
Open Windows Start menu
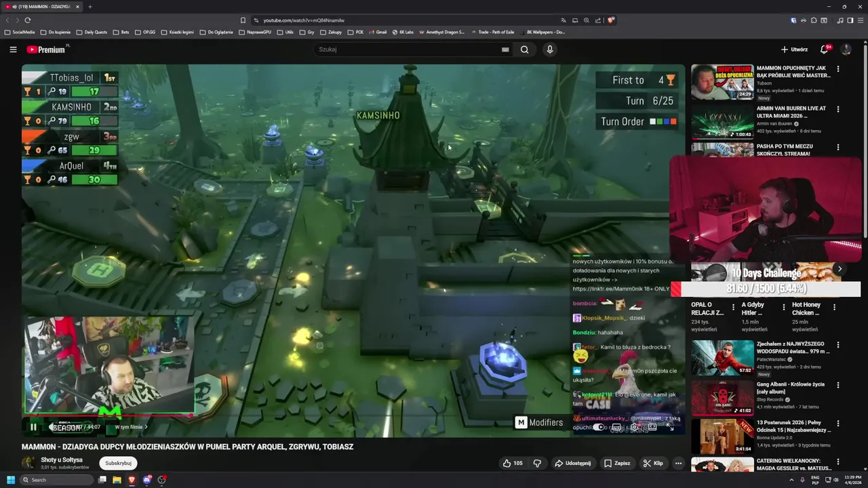click(x=10, y=480)
